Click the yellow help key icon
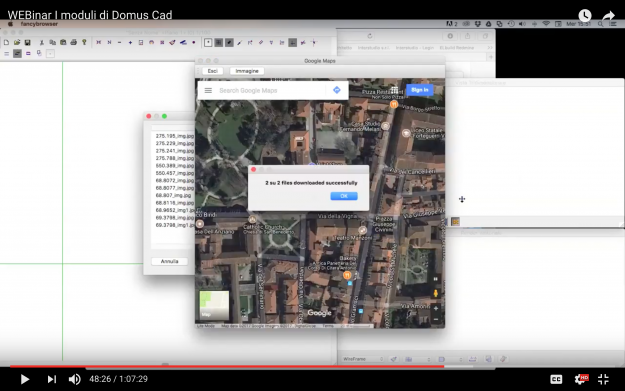625x391 pixels. point(84,42)
